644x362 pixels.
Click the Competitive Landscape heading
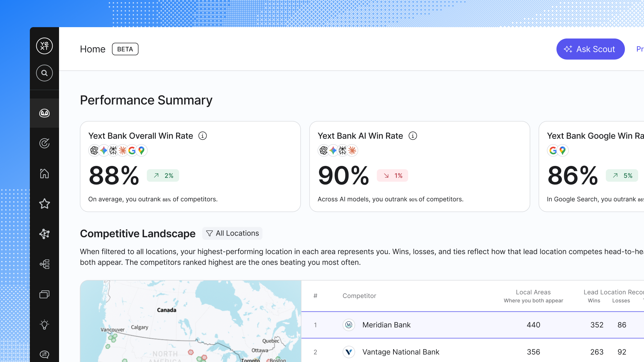click(x=138, y=234)
